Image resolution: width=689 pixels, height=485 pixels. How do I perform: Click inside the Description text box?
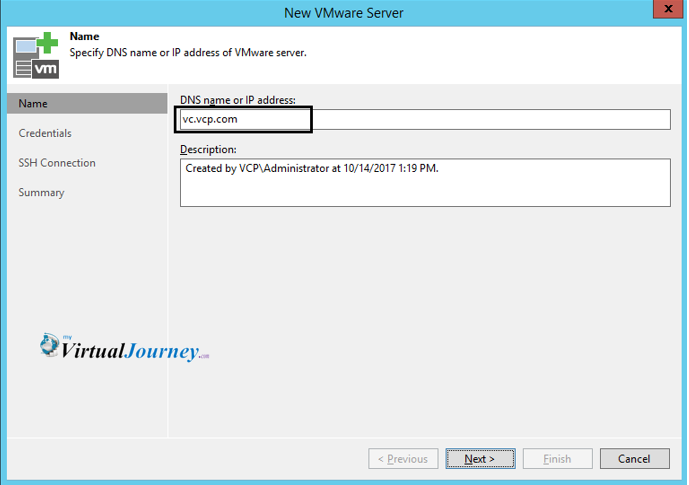pos(425,182)
